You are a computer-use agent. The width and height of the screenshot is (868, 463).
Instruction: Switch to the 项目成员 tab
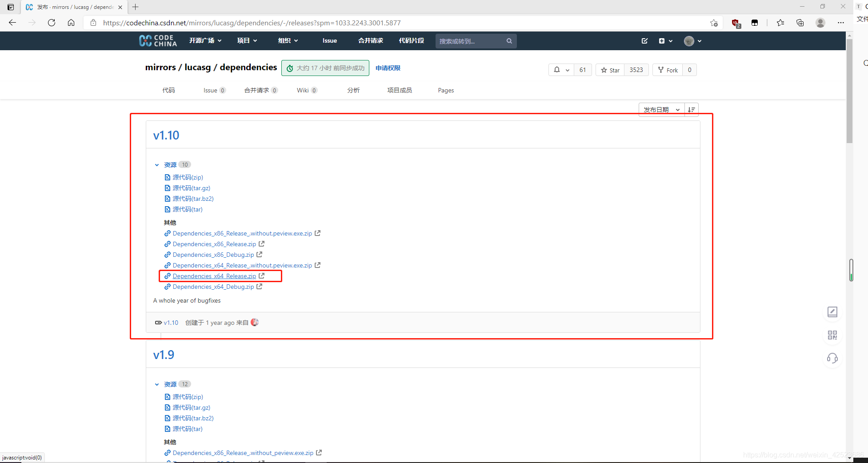(400, 90)
